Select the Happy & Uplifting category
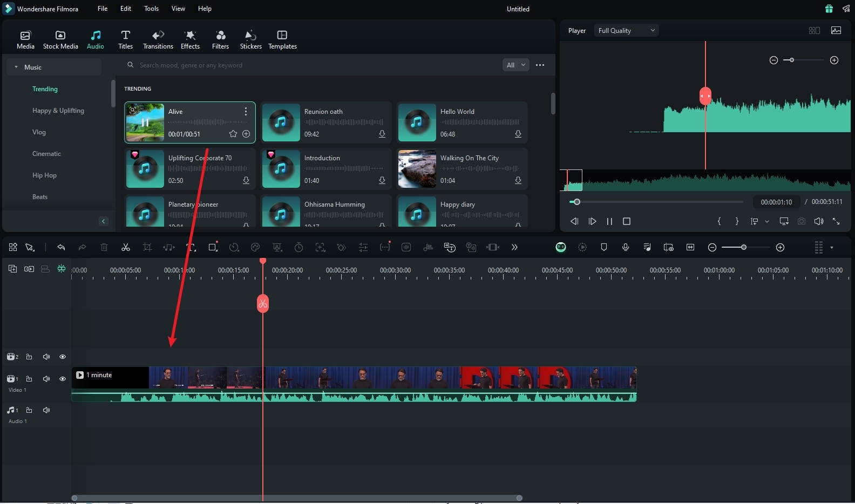The width and height of the screenshot is (855, 504). coord(58,111)
